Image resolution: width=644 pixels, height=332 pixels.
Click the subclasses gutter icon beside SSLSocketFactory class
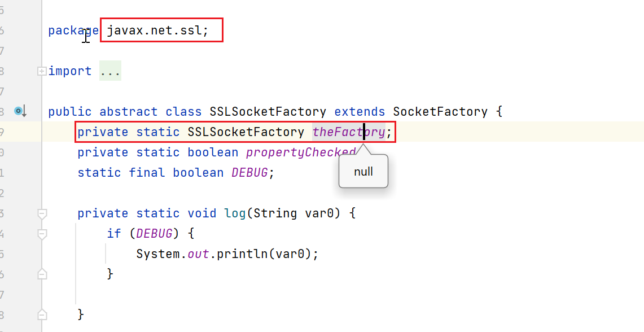[x=20, y=111]
